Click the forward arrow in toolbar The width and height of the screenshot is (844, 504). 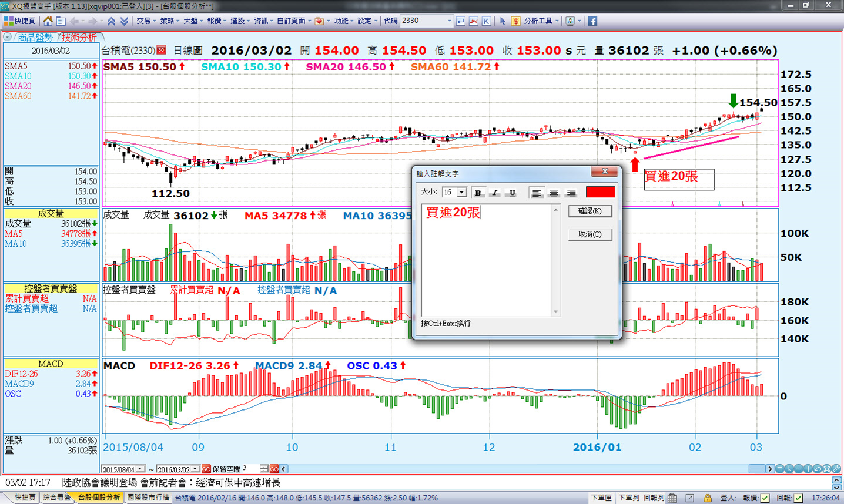tap(92, 21)
